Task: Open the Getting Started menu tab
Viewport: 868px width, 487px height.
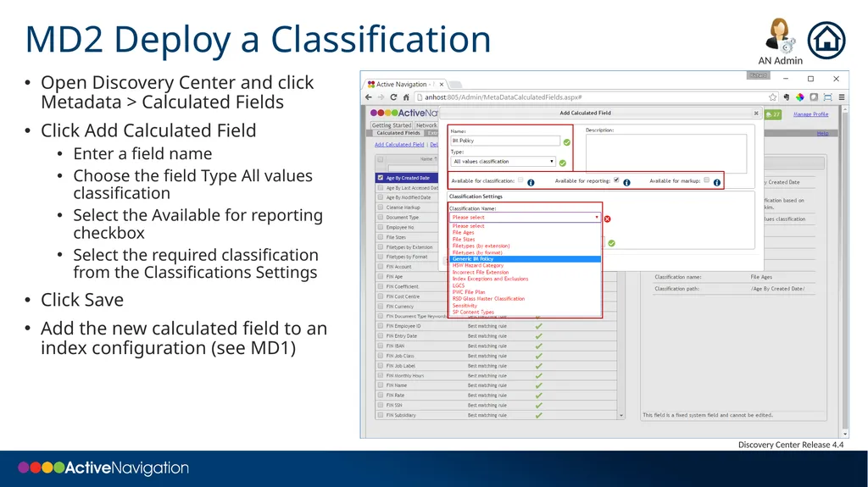Action: click(x=392, y=125)
